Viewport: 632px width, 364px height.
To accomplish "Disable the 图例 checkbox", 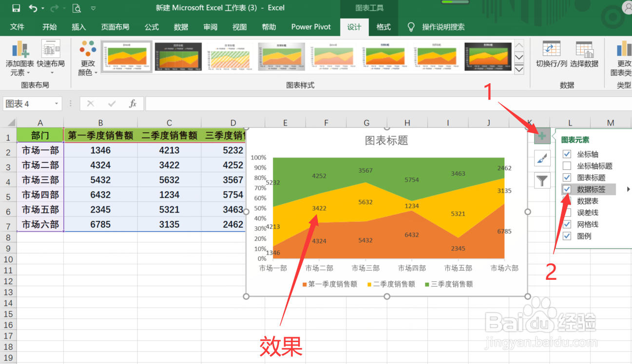I will (567, 236).
